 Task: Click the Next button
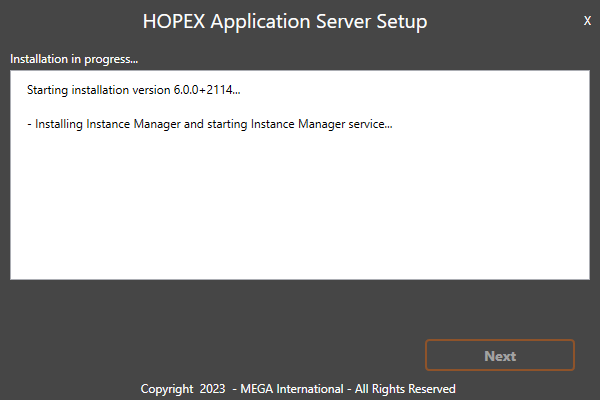click(500, 355)
